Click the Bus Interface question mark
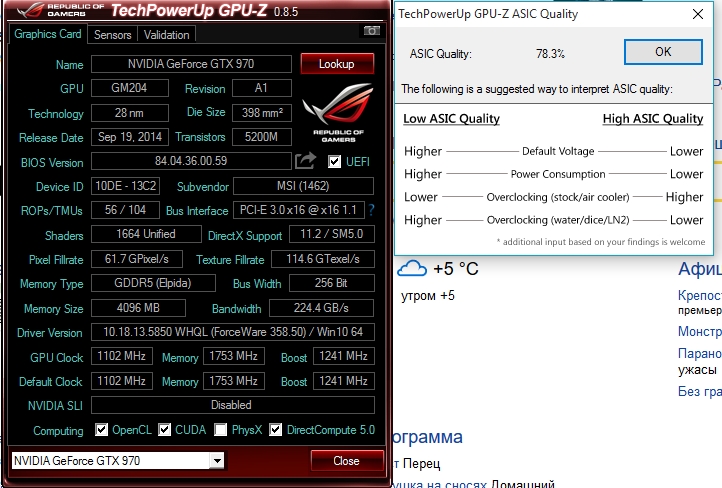This screenshot has height=488, width=722. pyautogui.click(x=371, y=210)
